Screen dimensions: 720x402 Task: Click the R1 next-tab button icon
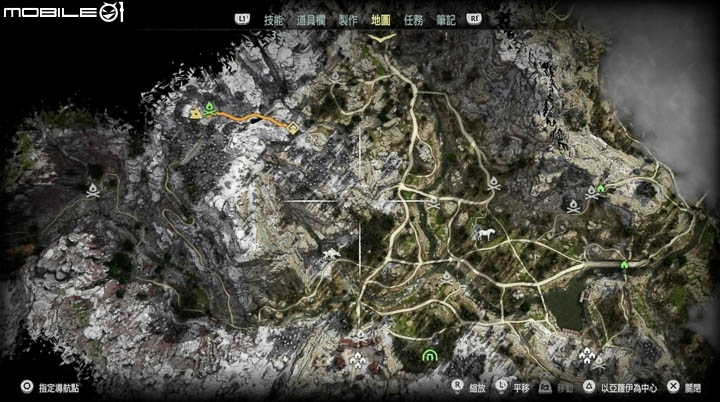click(x=474, y=19)
